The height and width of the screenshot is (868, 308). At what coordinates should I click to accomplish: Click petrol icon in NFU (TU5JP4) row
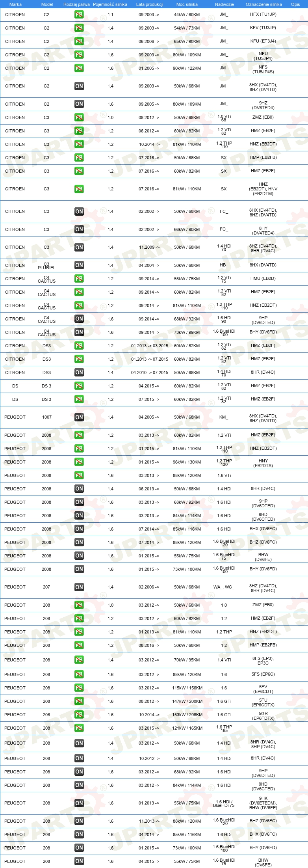coord(79,55)
